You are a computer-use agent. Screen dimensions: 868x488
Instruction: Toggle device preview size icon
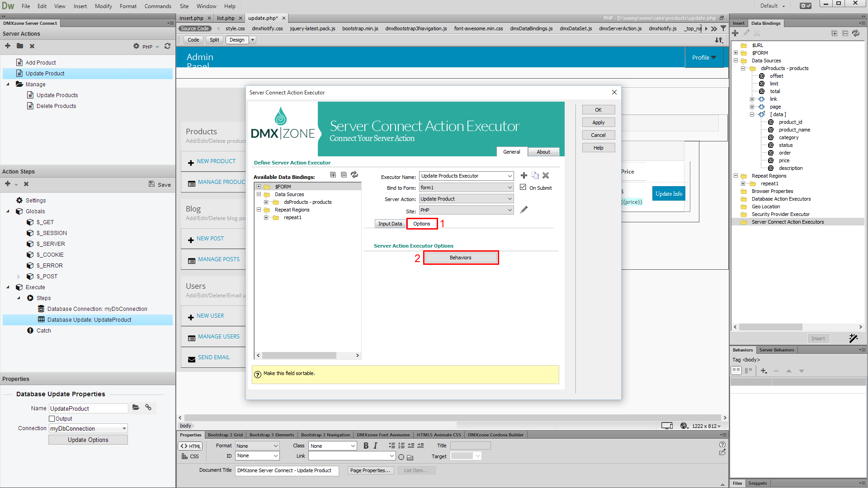667,426
